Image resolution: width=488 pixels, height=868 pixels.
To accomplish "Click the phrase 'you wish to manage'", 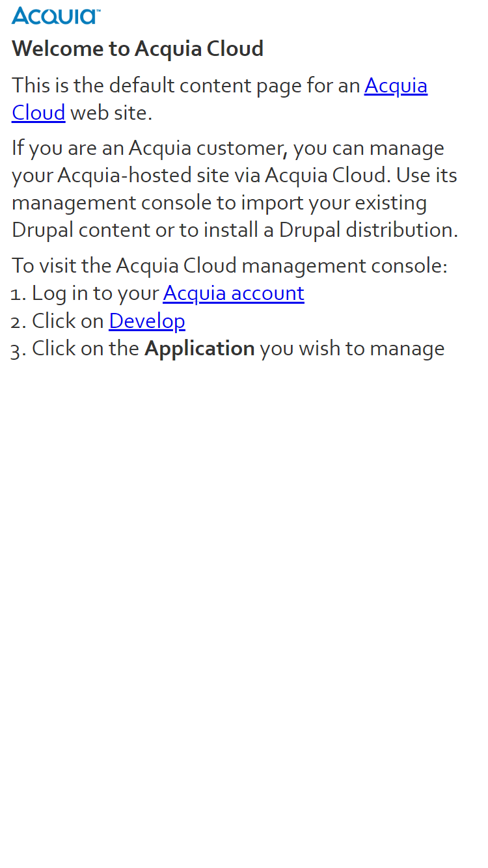I will [x=352, y=349].
